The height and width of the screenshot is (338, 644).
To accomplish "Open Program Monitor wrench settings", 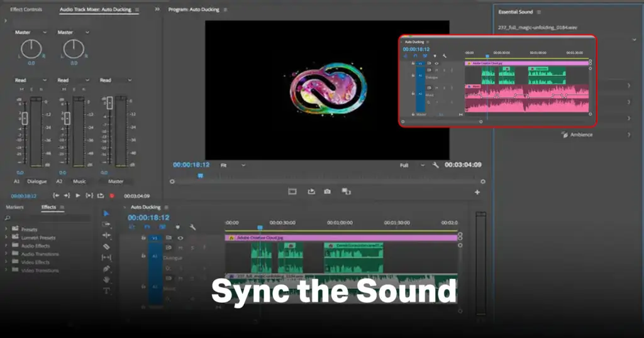I will [435, 165].
